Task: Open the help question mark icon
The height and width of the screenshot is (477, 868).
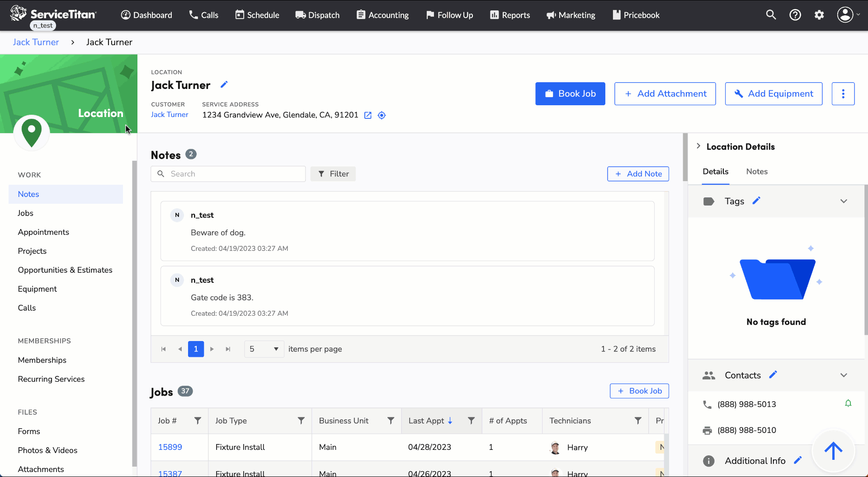Action: [795, 14]
